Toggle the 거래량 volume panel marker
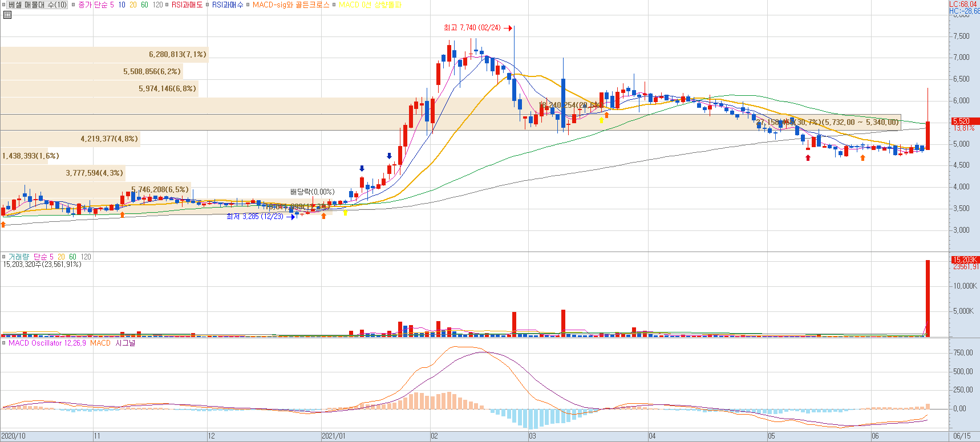Screen dimensions: 980x442 coord(3,257)
